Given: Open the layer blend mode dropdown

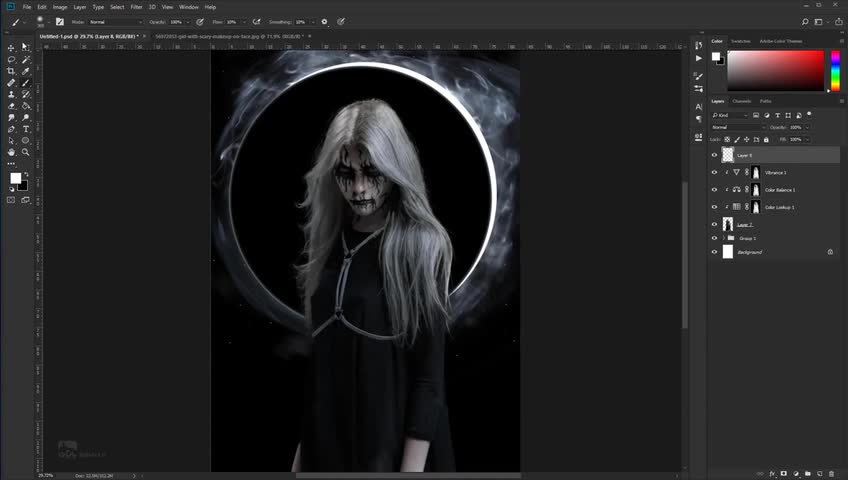Looking at the screenshot, I should point(737,127).
